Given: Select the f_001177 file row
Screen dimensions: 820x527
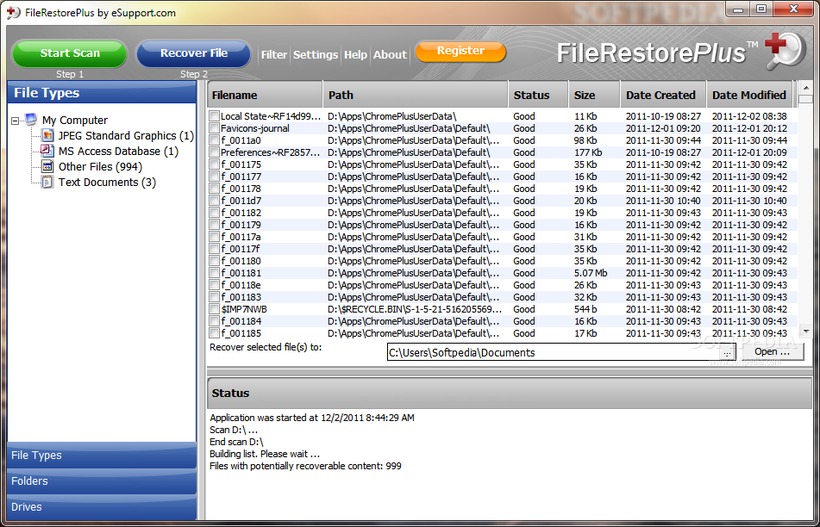Looking at the screenshot, I should click(502, 176).
